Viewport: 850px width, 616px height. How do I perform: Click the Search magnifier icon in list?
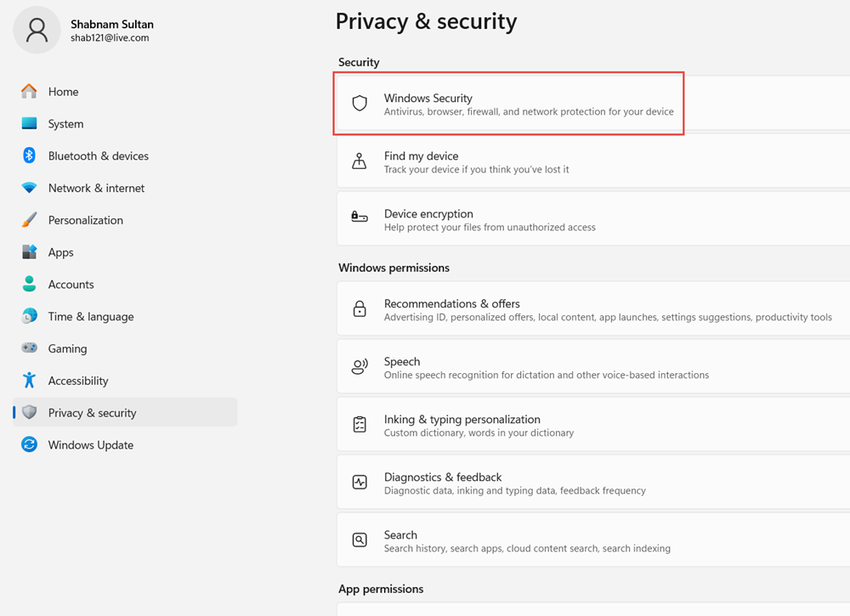click(x=360, y=540)
